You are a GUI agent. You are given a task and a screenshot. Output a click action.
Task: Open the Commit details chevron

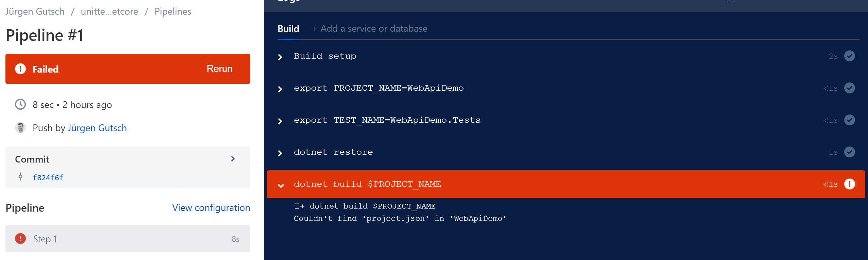233,159
